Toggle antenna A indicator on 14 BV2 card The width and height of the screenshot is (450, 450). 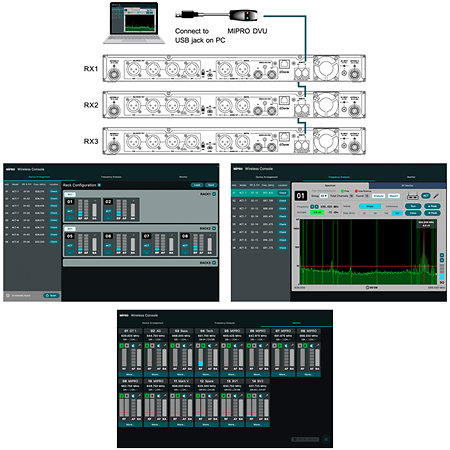249,396
